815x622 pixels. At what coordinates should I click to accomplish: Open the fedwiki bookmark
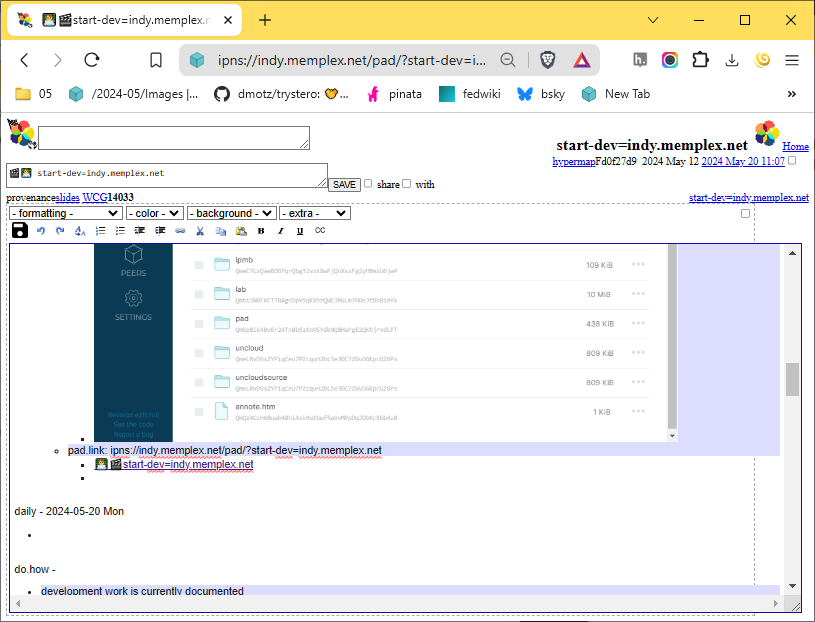pos(470,94)
